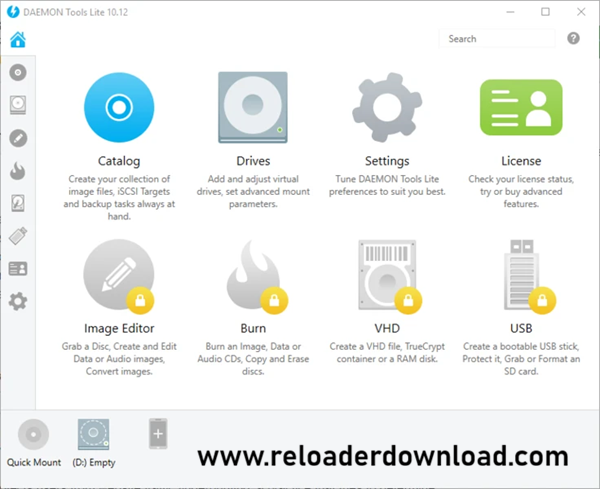Click the Settings heading text
This screenshot has width=600, height=489.
[387, 161]
